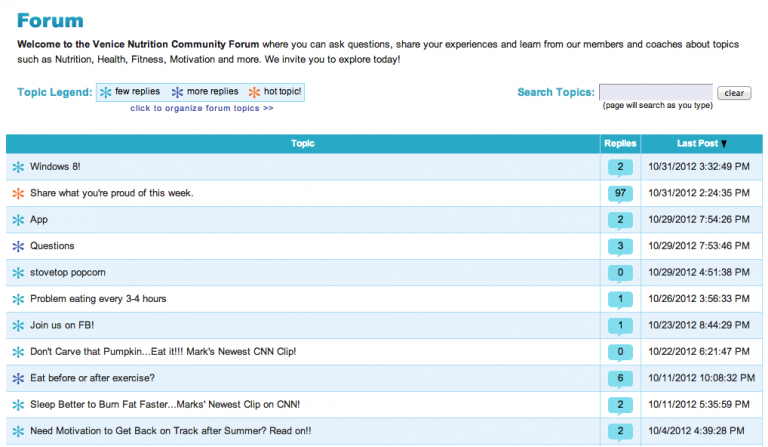Click the replies bubble for the App topic
The height and width of the screenshot is (447, 768).
click(x=619, y=220)
